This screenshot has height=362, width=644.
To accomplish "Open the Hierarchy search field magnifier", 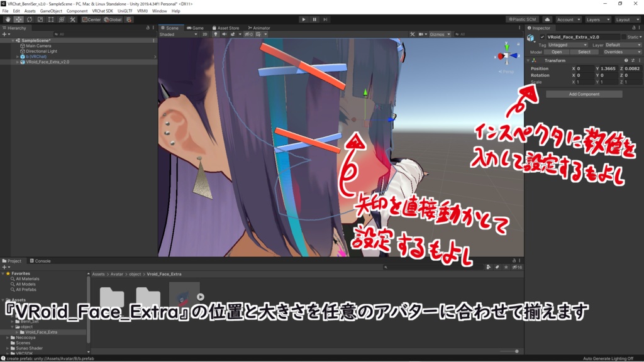I will [57, 34].
